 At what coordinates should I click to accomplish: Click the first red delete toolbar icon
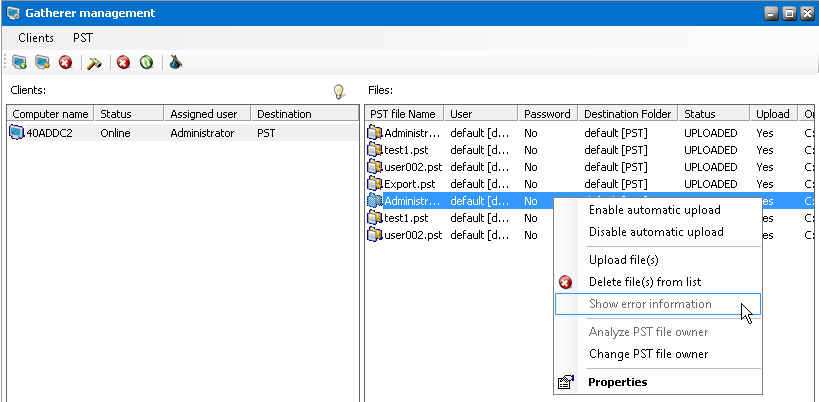[65, 62]
